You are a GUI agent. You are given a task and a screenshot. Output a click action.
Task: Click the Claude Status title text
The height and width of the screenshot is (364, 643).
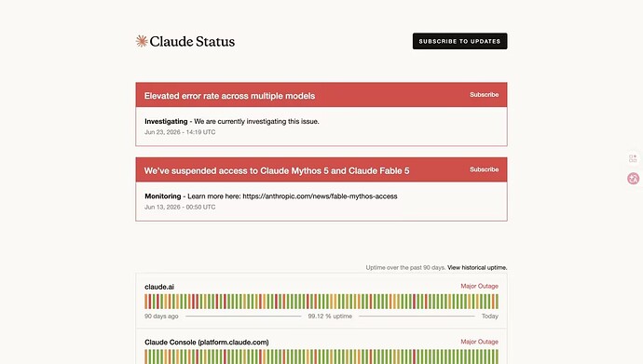192,41
